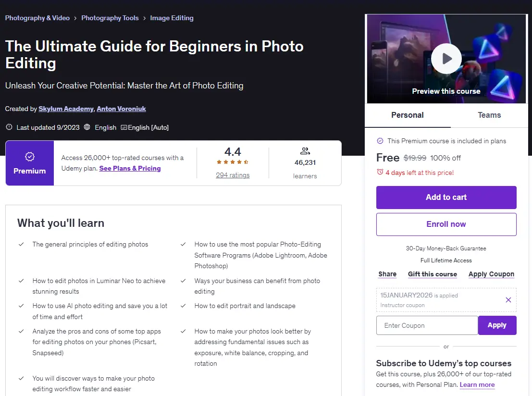Click Gift this course
Screen dimensions: 532x396
[432, 274]
